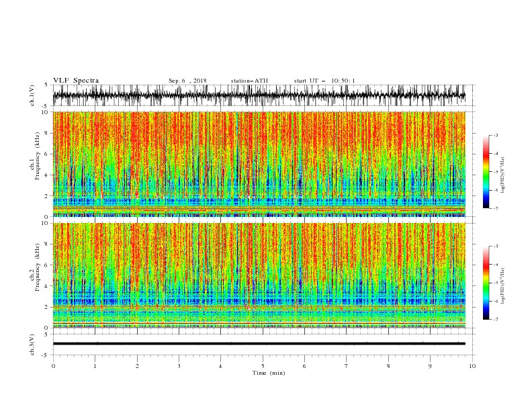The height and width of the screenshot is (411, 532).
Task: Click the '0' tick on the time axis
Action: tap(53, 366)
